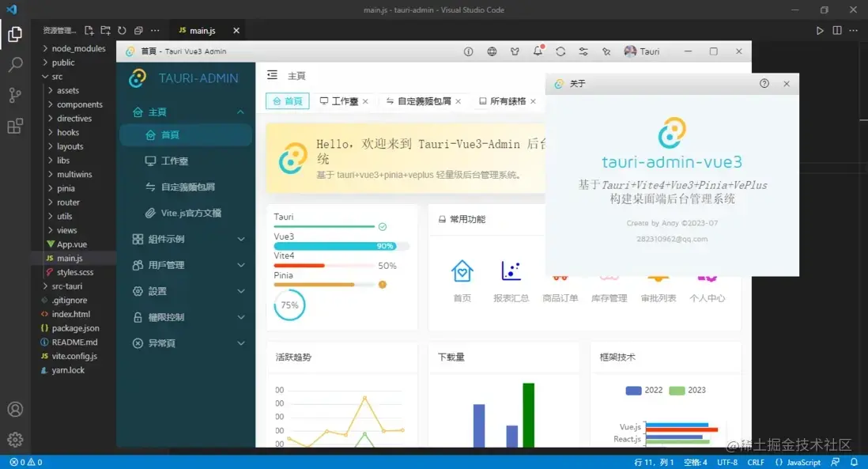Select 工作臺 in the sidebar menu
The height and width of the screenshot is (469, 868).
(x=186, y=161)
